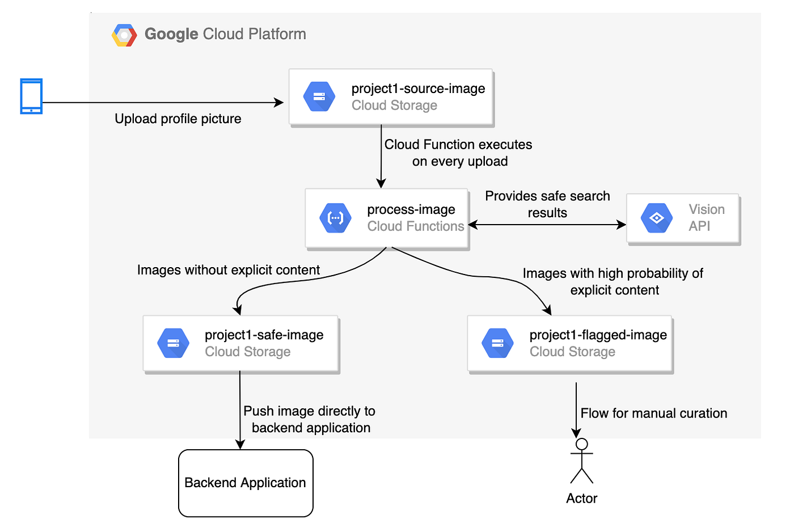The image size is (794, 532).
Task: Click 'Cloud Storage' under project1-source-image
Action: (395, 105)
